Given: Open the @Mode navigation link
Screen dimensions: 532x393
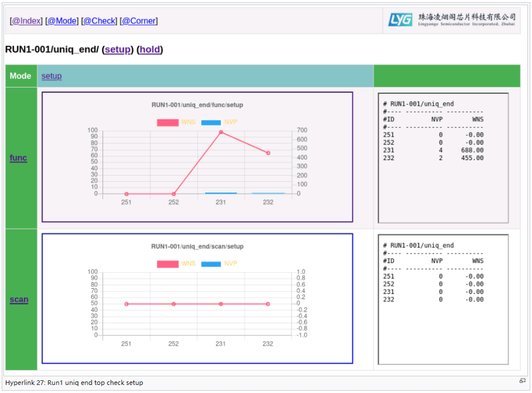Looking at the screenshot, I should tap(62, 21).
